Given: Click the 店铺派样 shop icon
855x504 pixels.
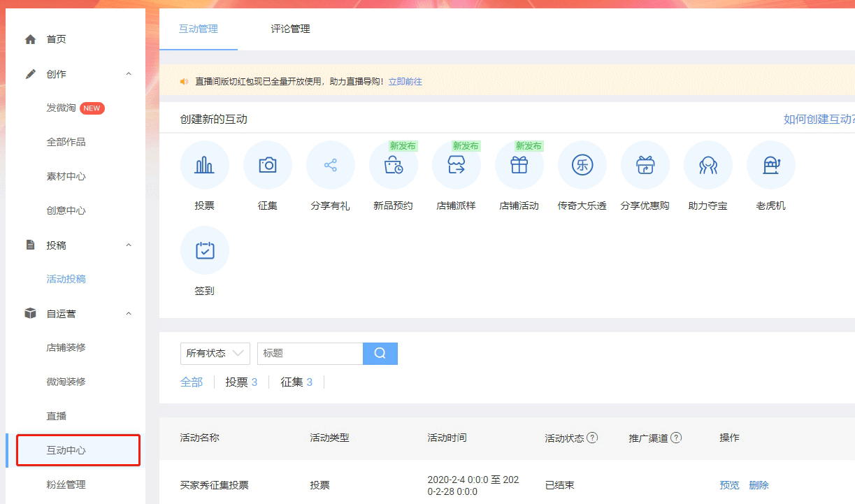Looking at the screenshot, I should click(456, 166).
